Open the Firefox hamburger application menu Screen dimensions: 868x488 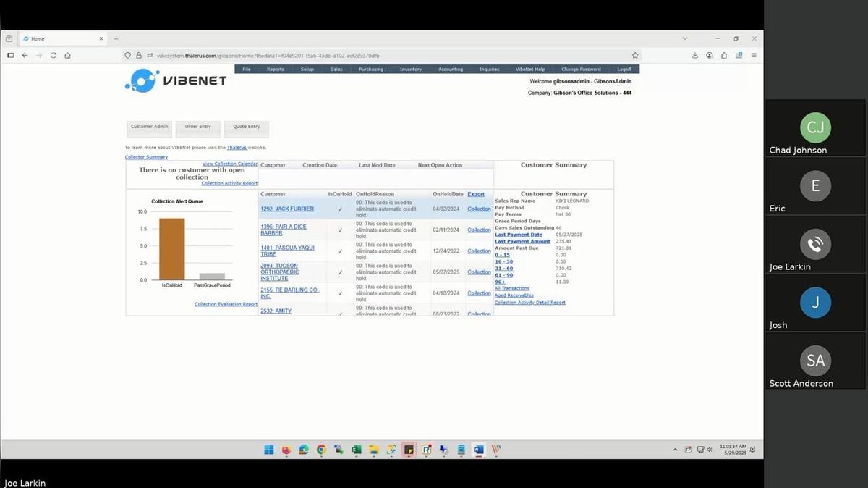(754, 55)
